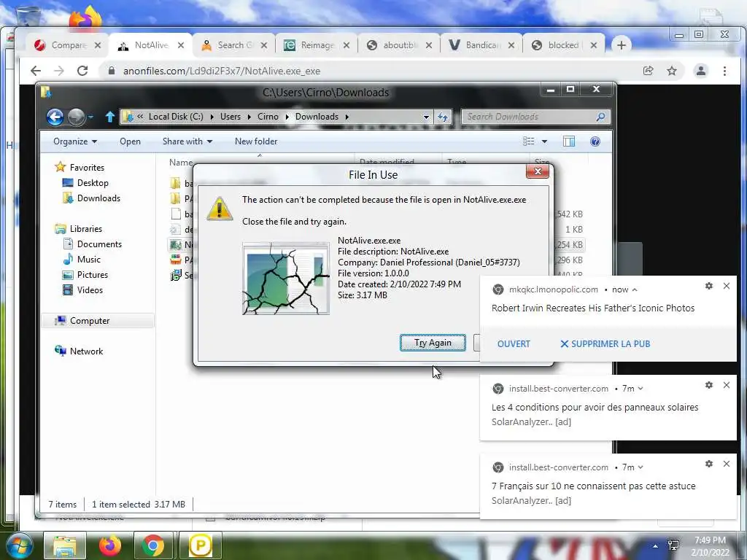Select Network in navigation pane
747x560 pixels.
79,351
